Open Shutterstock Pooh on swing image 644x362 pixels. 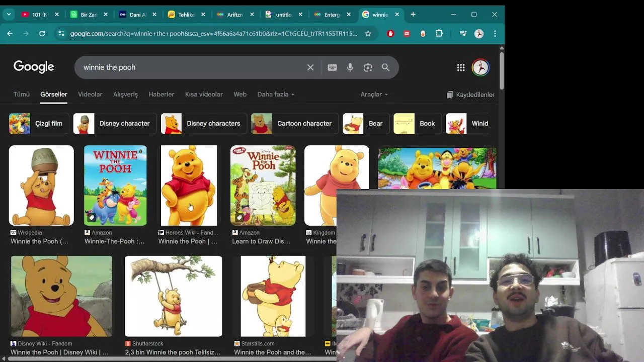(x=173, y=296)
